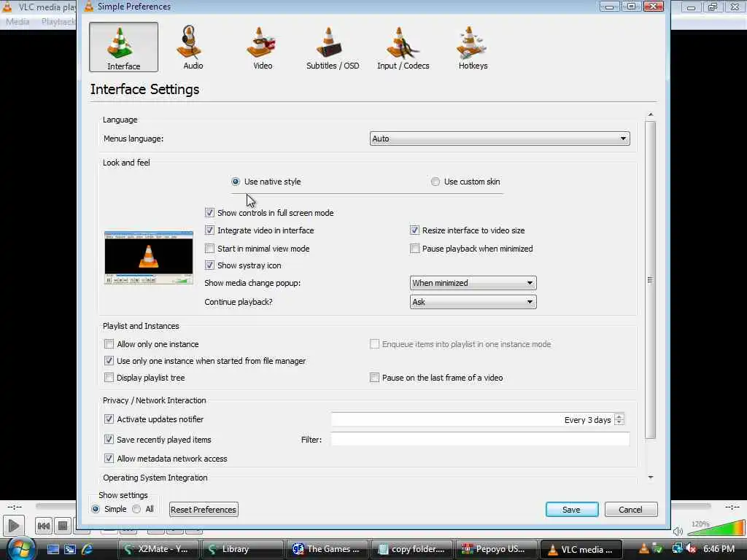Open the Continue playback dropdown

[x=473, y=302]
